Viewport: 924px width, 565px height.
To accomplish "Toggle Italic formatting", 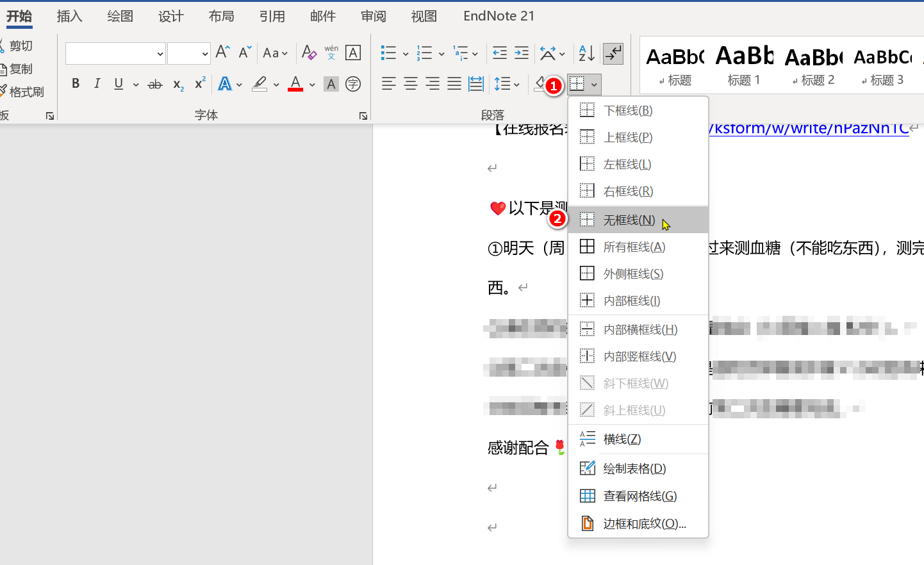I will [x=97, y=84].
